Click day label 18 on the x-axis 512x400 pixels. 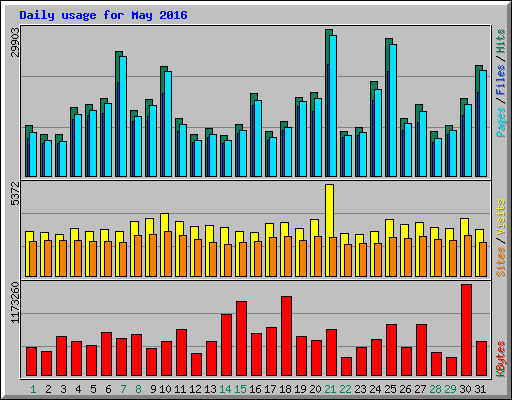285,389
